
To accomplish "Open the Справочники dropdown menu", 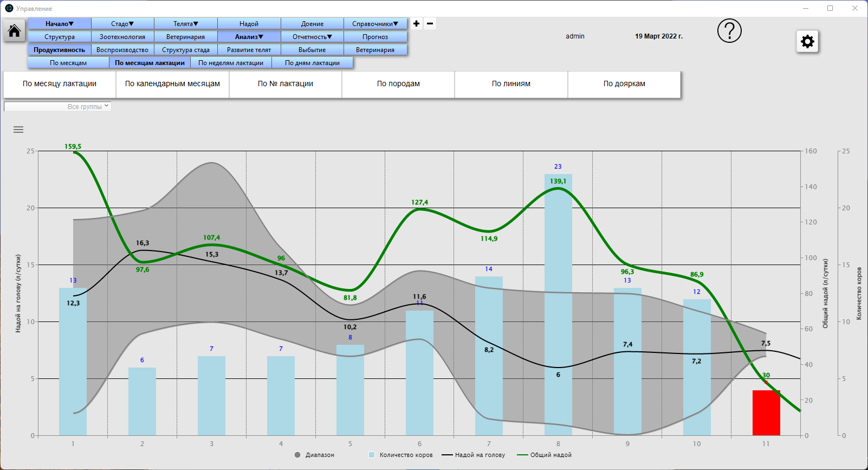I will (375, 24).
